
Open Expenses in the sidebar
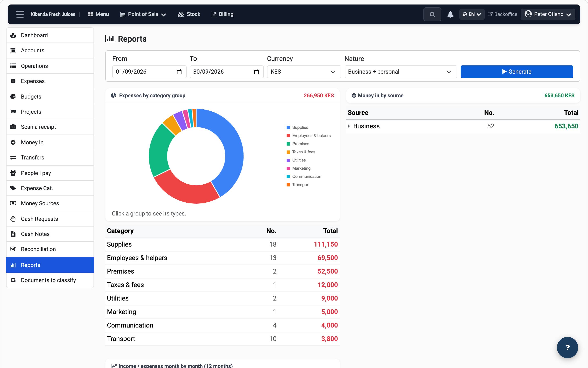pyautogui.click(x=50, y=81)
